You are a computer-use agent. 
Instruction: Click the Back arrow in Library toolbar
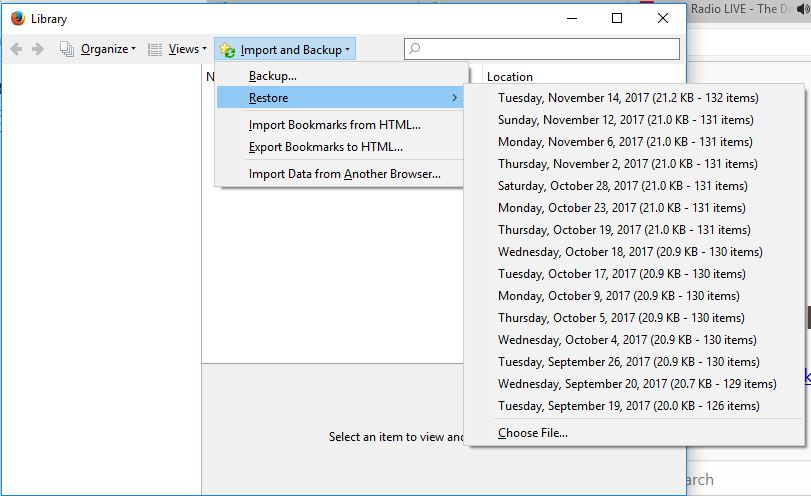coord(16,49)
